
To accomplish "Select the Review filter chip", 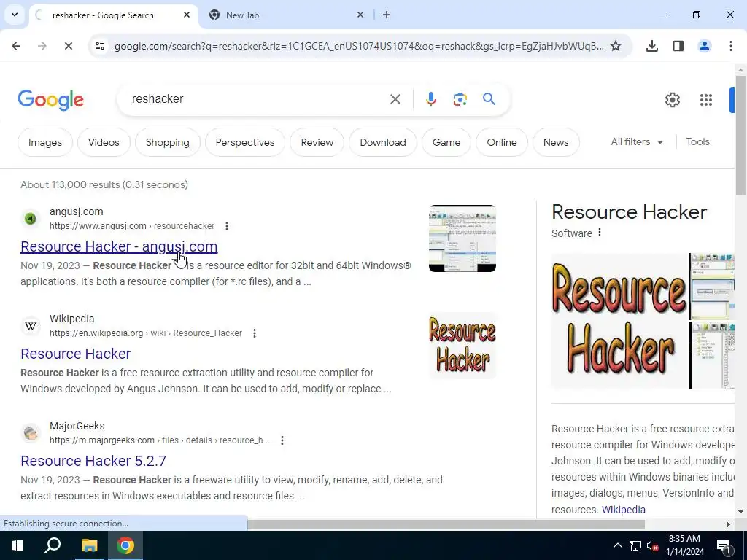I will coord(317,142).
